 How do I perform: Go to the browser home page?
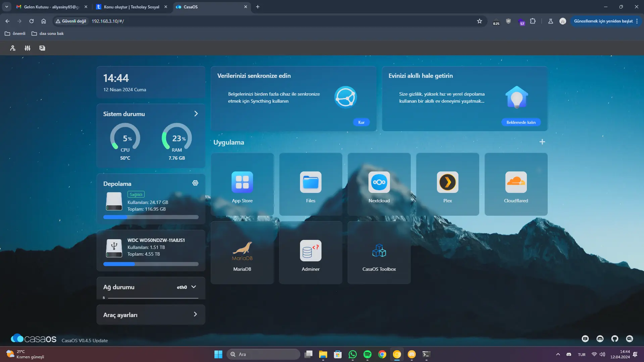pos(44,21)
